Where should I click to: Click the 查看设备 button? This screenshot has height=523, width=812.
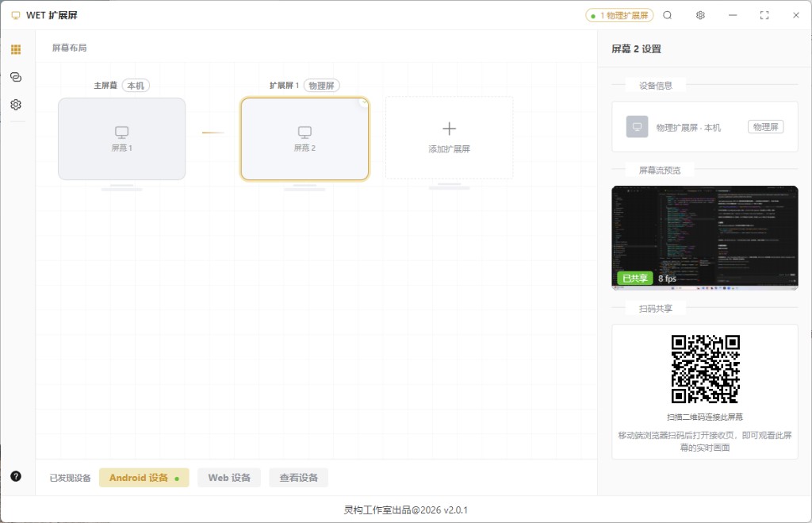[x=299, y=478]
